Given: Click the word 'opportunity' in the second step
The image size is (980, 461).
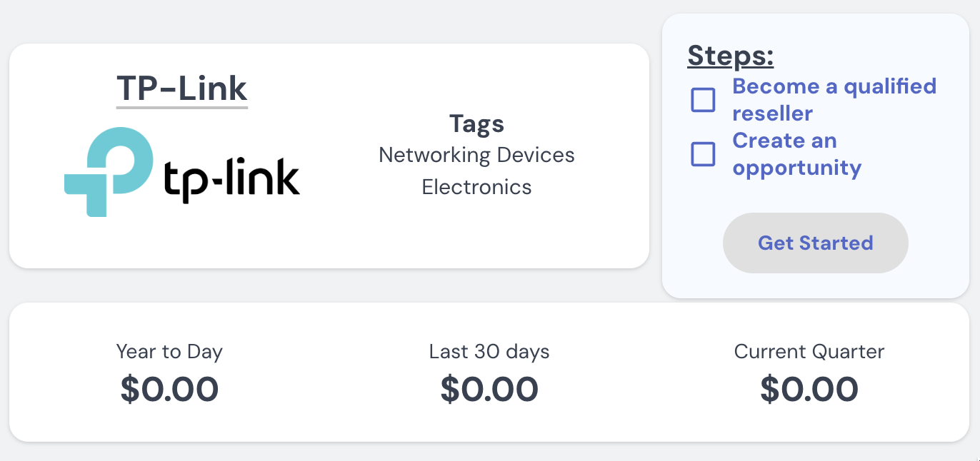Looking at the screenshot, I should click(x=796, y=168).
